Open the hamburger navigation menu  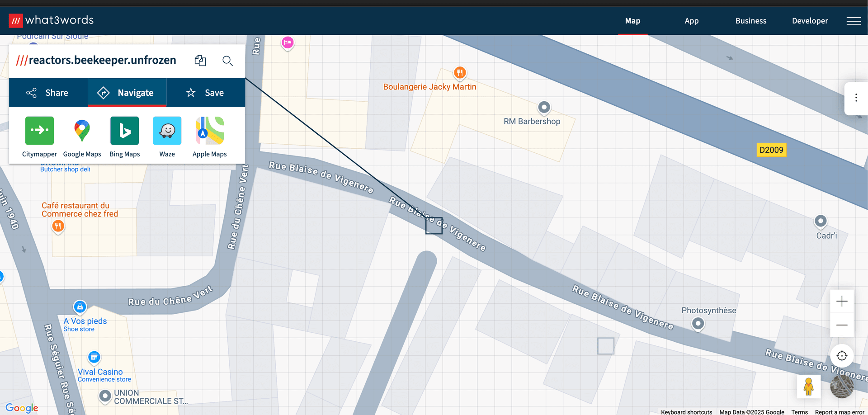click(x=854, y=21)
